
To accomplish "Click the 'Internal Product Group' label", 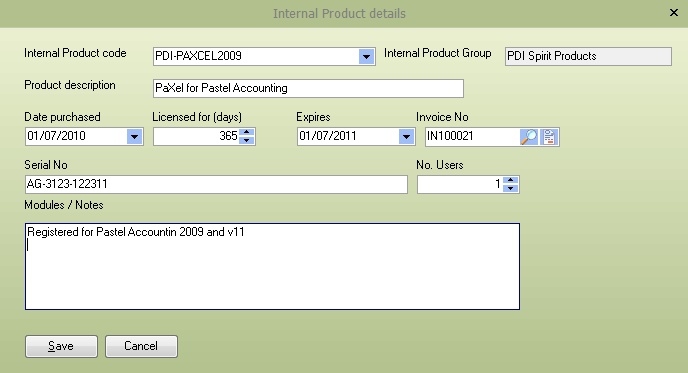I will click(437, 53).
